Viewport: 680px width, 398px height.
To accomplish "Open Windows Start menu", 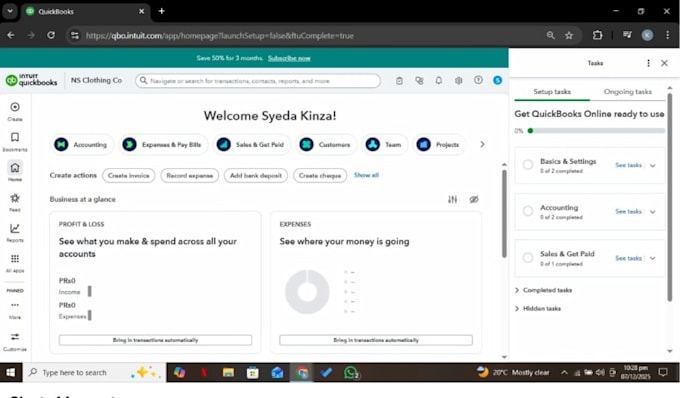I will (10, 372).
